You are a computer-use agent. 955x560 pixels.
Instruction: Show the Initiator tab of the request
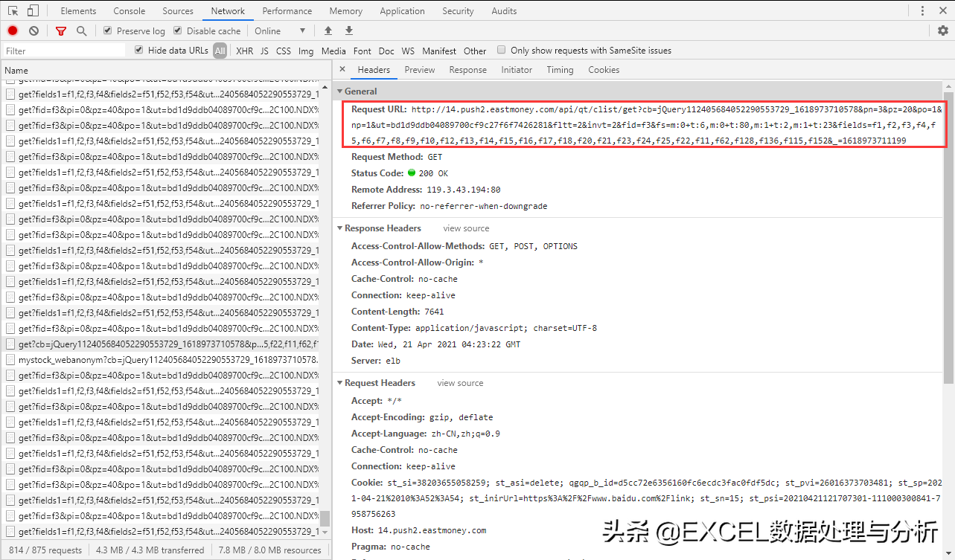point(517,69)
